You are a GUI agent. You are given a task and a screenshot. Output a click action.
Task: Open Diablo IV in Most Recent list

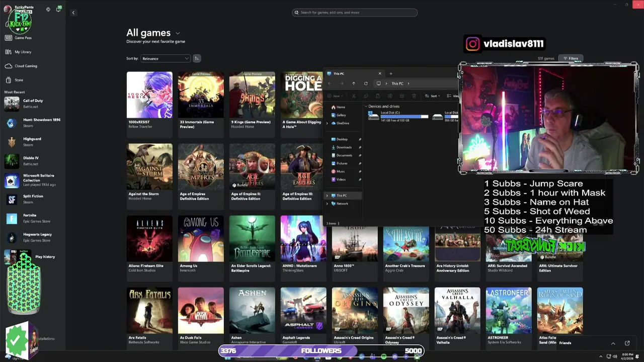[33, 161]
